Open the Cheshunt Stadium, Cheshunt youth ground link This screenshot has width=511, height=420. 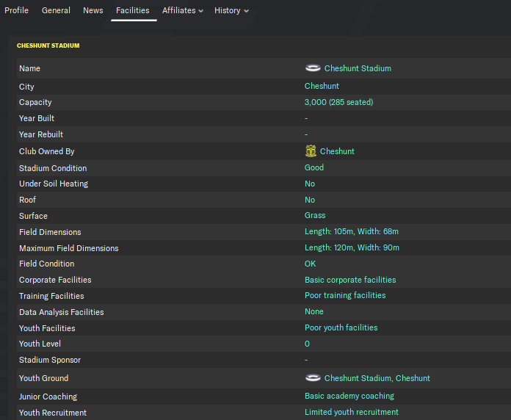377,378
